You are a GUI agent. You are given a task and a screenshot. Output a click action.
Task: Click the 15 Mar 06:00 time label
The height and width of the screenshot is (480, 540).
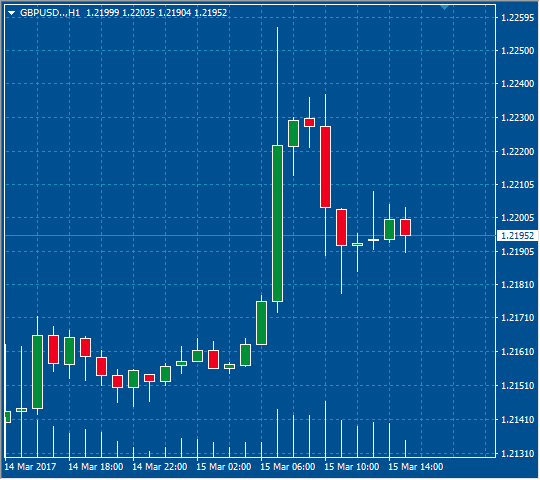click(x=288, y=467)
